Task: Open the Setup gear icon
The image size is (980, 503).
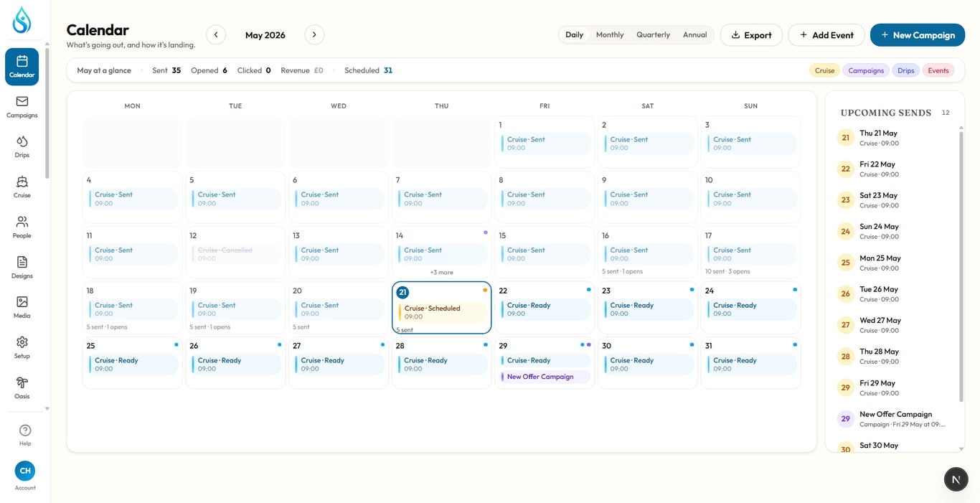Action: pos(22,342)
